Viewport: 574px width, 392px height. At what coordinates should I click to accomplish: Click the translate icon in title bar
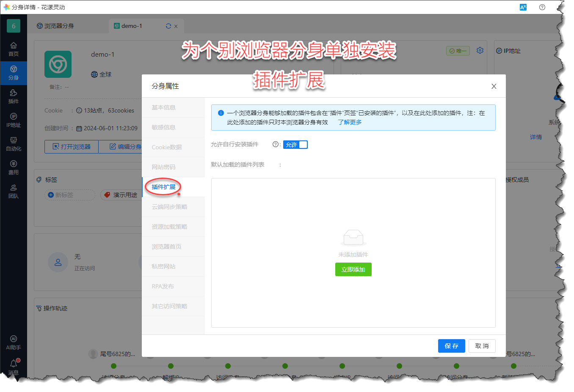click(x=523, y=7)
